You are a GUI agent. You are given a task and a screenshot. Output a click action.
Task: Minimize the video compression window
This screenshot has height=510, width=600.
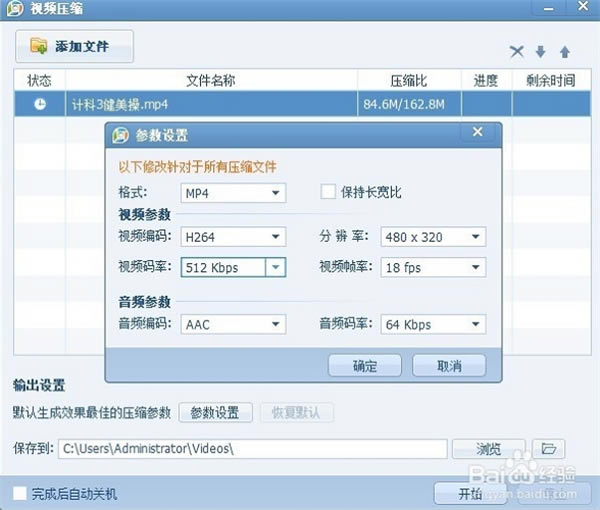coord(548,8)
